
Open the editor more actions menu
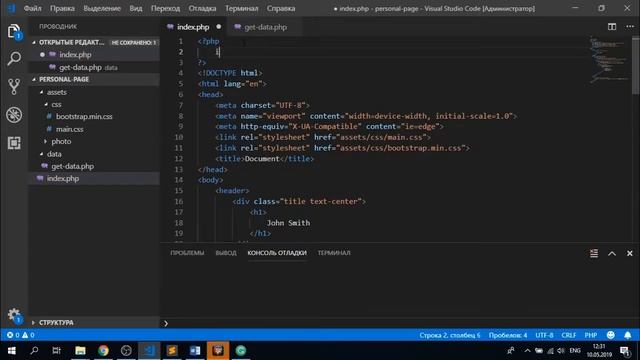click(630, 27)
